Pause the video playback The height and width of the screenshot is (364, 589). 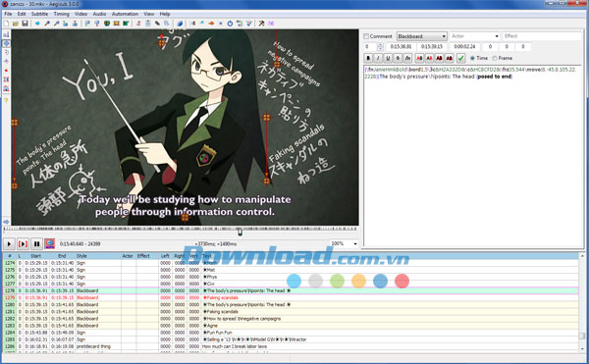[36, 244]
